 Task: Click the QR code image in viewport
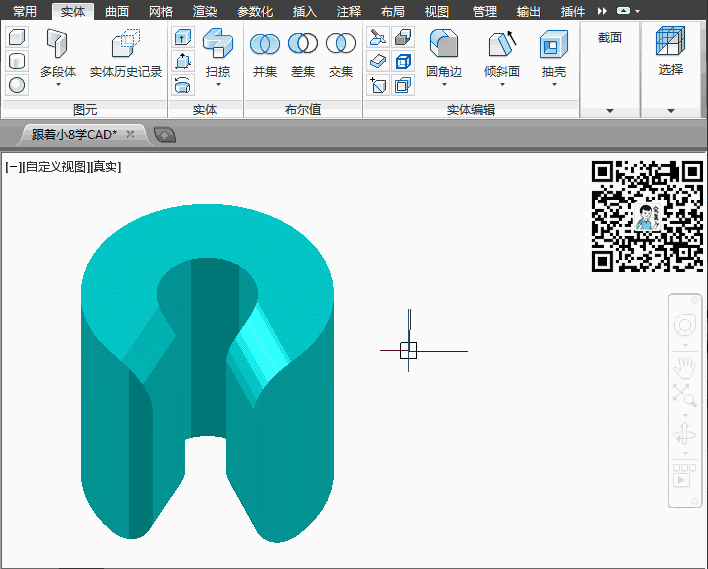(x=647, y=216)
